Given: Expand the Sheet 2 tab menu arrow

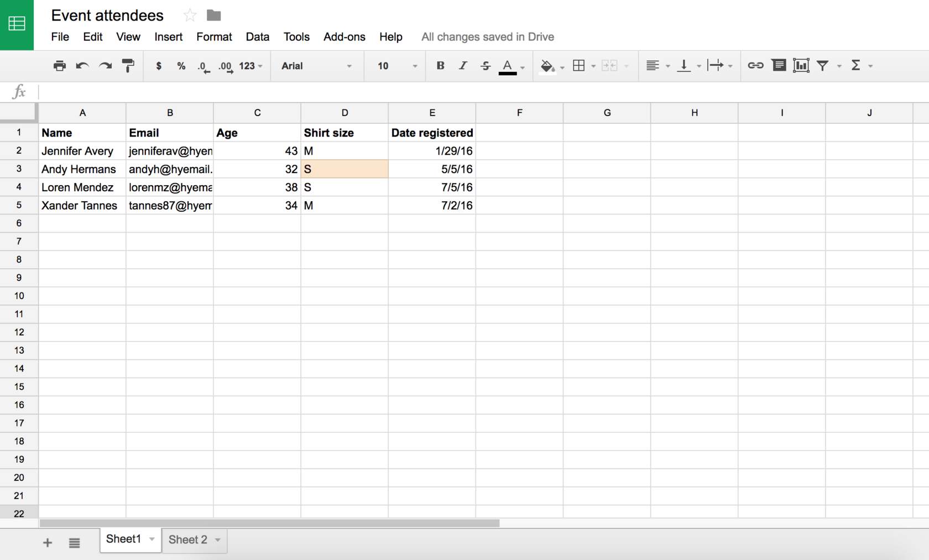Looking at the screenshot, I should (x=217, y=540).
